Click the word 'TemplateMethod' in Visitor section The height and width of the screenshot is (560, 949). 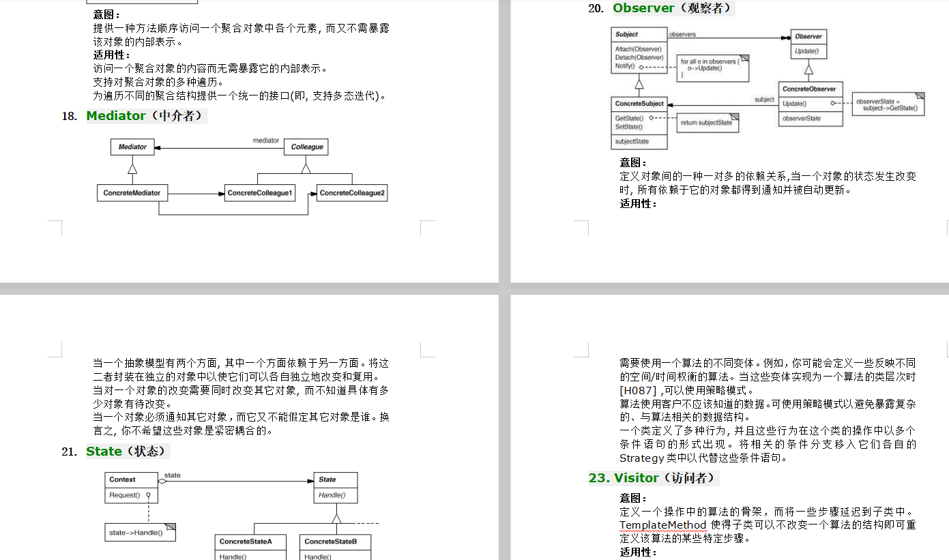pos(663,525)
